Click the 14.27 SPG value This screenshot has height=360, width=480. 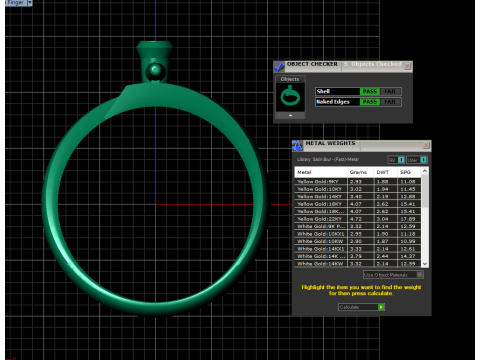click(408, 256)
